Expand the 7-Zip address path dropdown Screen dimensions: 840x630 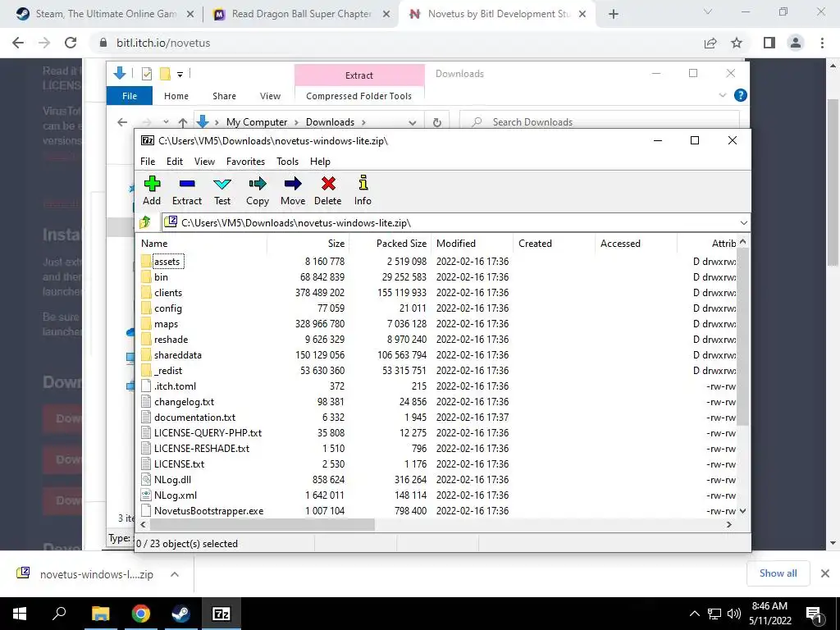pyautogui.click(x=743, y=223)
